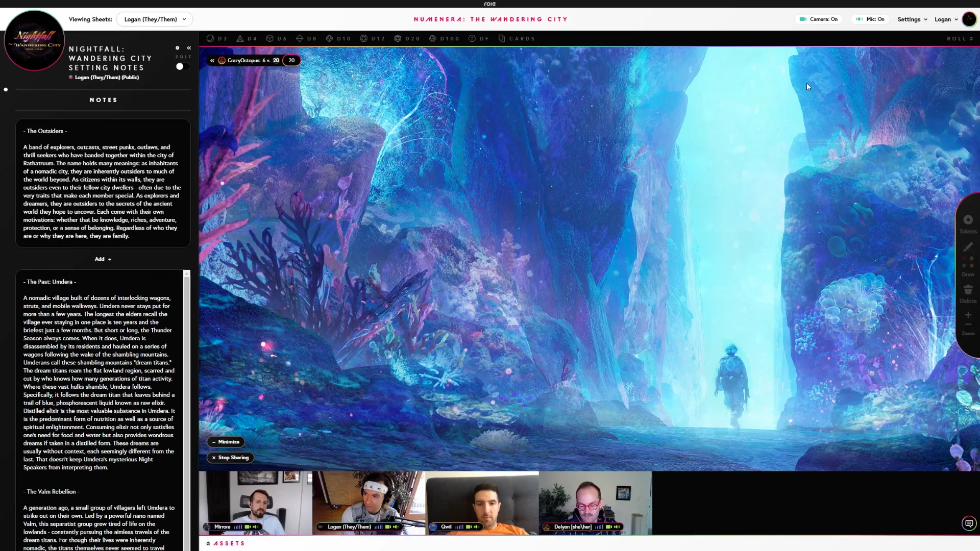Viewport: 980px width, 551px height.
Task: Pick the red draw color dot
Action: pyautogui.click(x=964, y=259)
